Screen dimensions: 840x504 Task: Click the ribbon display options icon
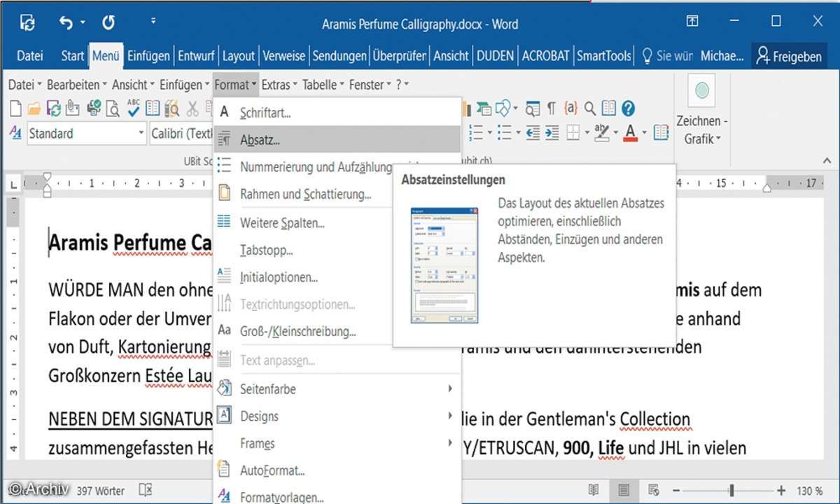tap(692, 22)
